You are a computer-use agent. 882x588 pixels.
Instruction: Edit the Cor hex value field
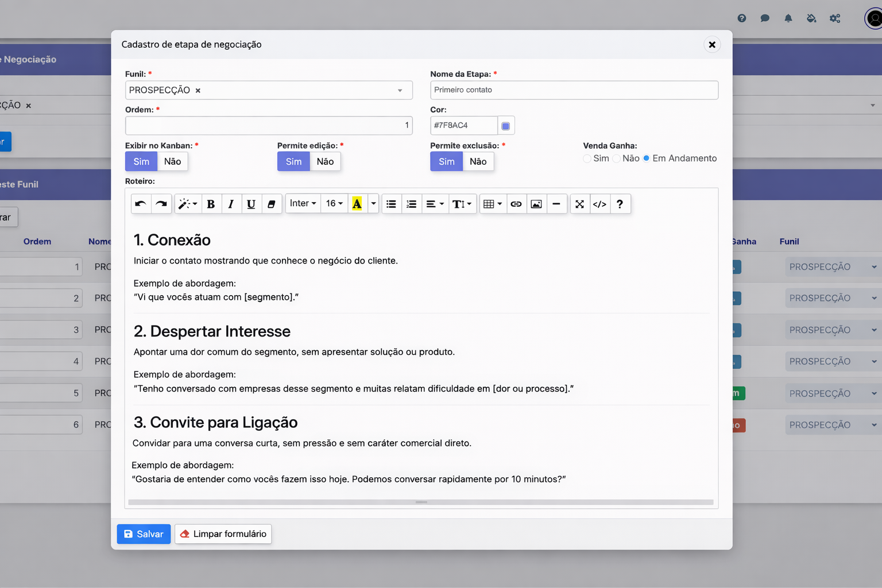[x=464, y=125]
